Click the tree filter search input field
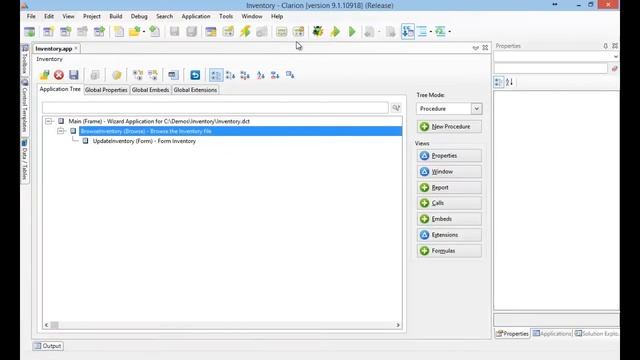This screenshot has width=640, height=360. pyautogui.click(x=215, y=108)
